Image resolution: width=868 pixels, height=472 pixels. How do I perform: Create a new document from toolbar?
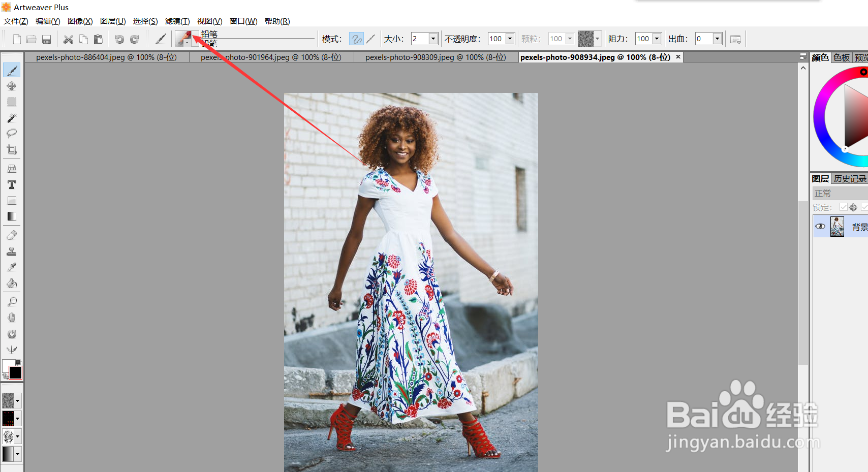[17, 39]
